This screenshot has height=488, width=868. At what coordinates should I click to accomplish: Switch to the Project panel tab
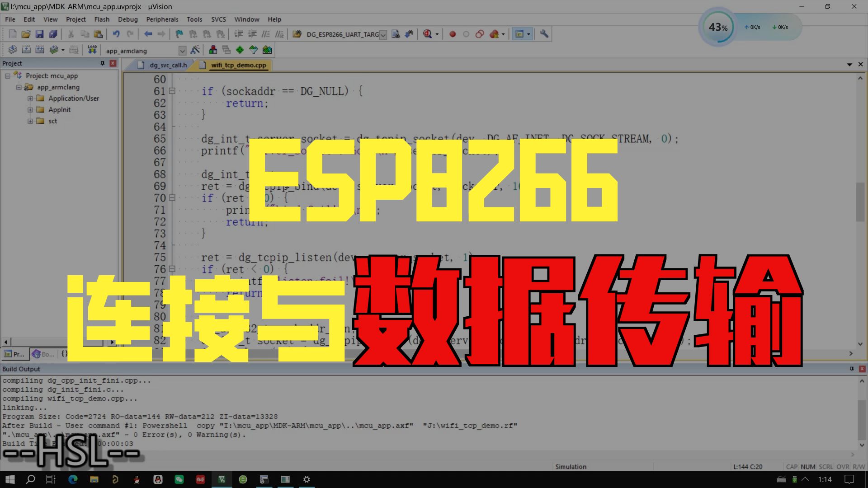pos(14,354)
